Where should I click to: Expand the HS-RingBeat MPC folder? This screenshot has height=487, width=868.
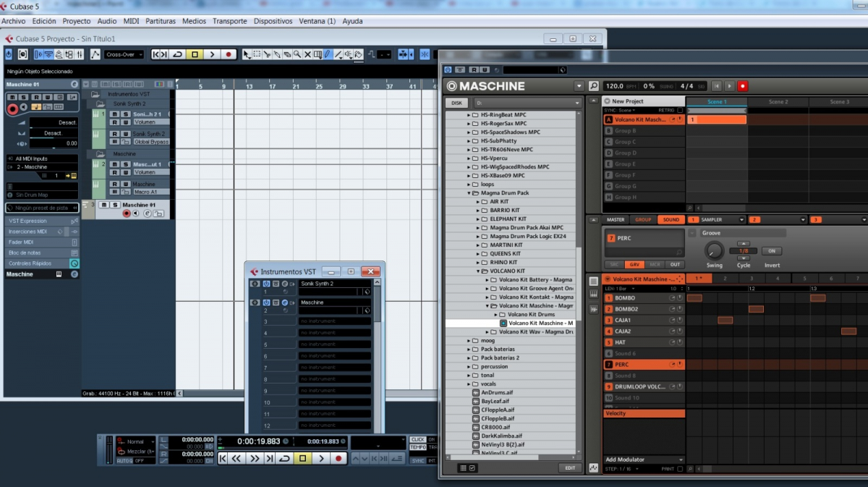pyautogui.click(x=468, y=115)
